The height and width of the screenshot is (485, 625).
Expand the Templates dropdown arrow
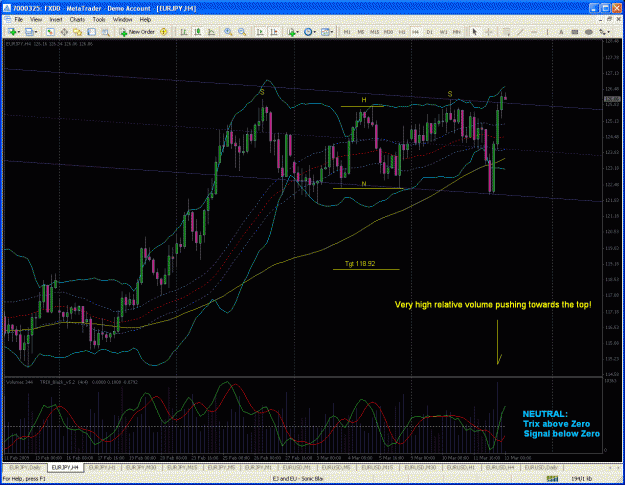pyautogui.click(x=332, y=32)
